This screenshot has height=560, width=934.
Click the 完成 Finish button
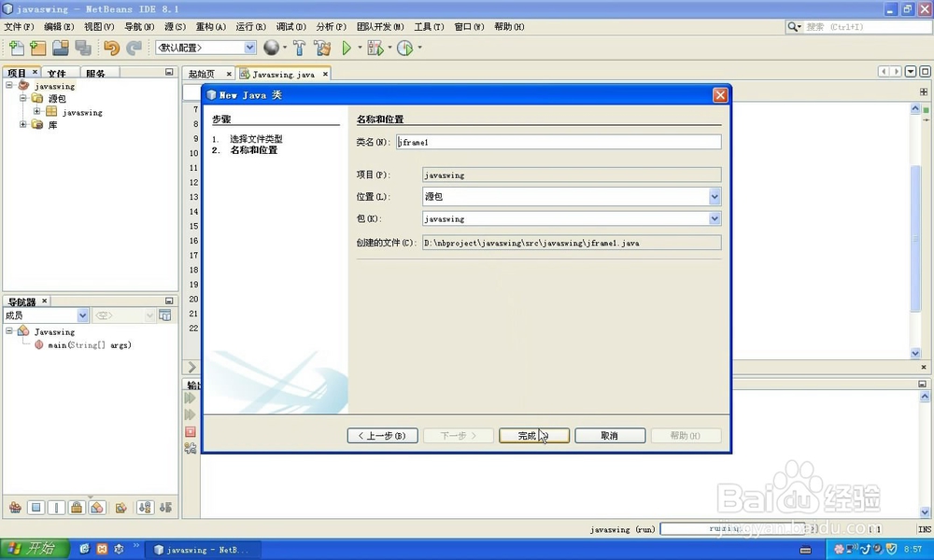tap(534, 436)
